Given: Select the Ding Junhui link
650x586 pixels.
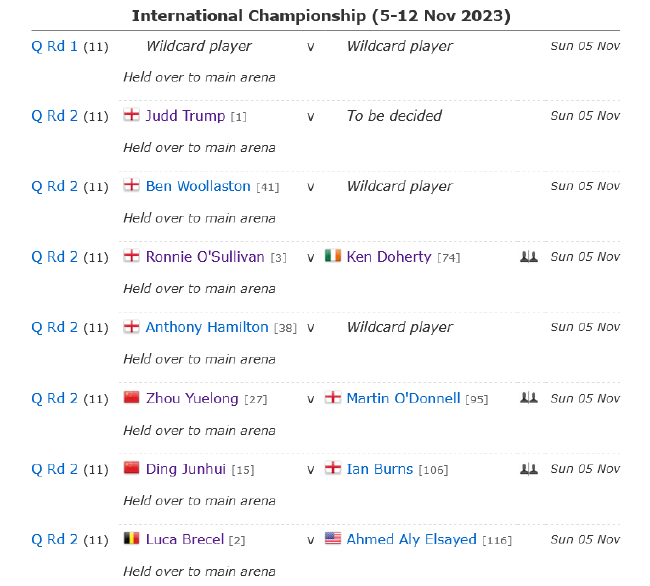Looking at the screenshot, I should pos(186,469).
